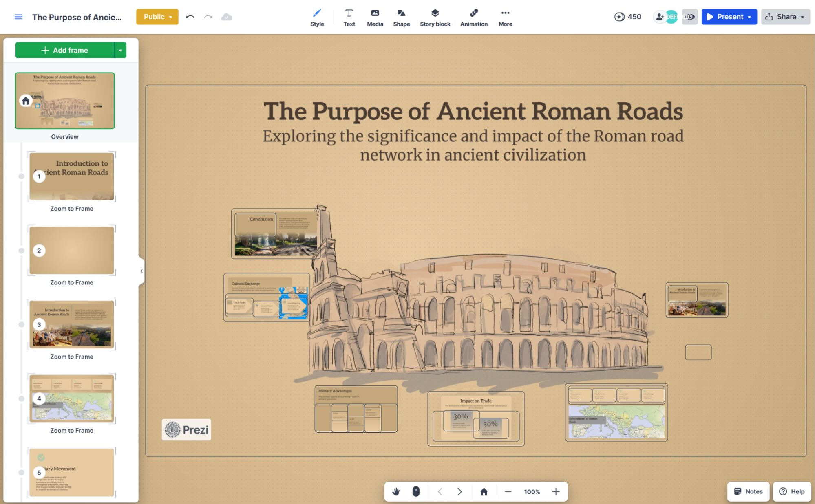Screen dimensions: 815x504
Task: Select the Style tool
Action: click(x=317, y=17)
